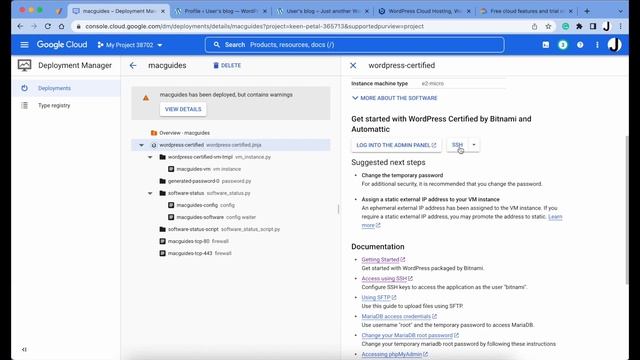
Task: Click the Deployment Manager product icon
Action: (24, 65)
